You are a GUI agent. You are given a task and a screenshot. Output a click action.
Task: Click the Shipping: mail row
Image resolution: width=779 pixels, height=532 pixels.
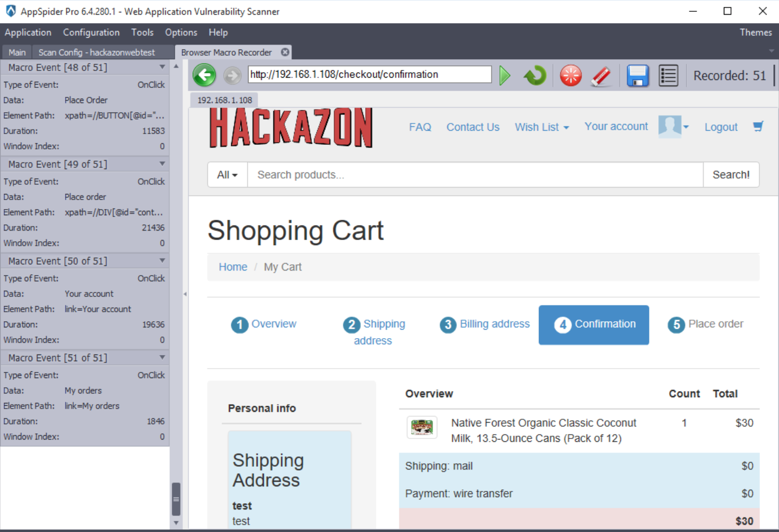(x=579, y=466)
